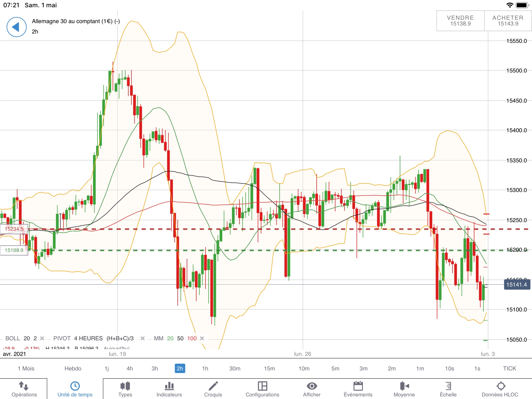
Task: Remove the BOLL 20 2 indicator
Action: [x=42, y=338]
